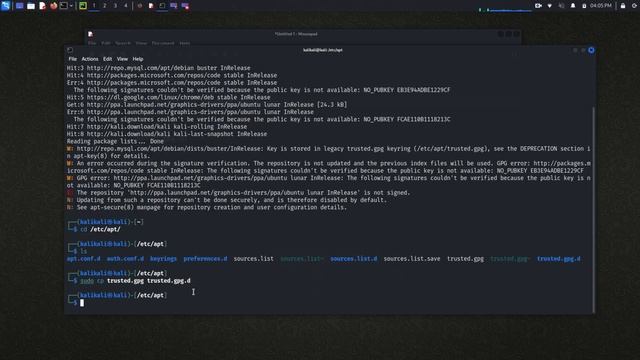Viewport: 640px width, 360px height.
Task: Switch to workspace 1
Action: pos(94,6)
